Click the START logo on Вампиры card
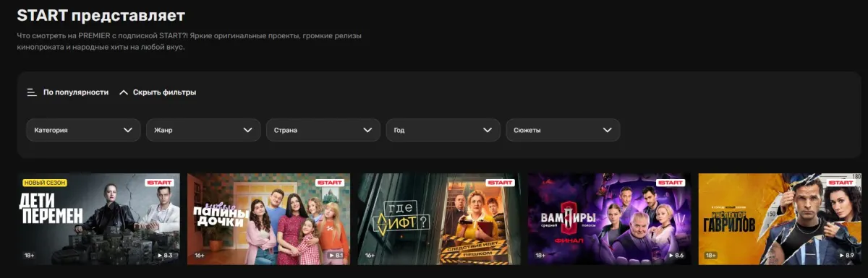868x278 pixels. point(671,183)
